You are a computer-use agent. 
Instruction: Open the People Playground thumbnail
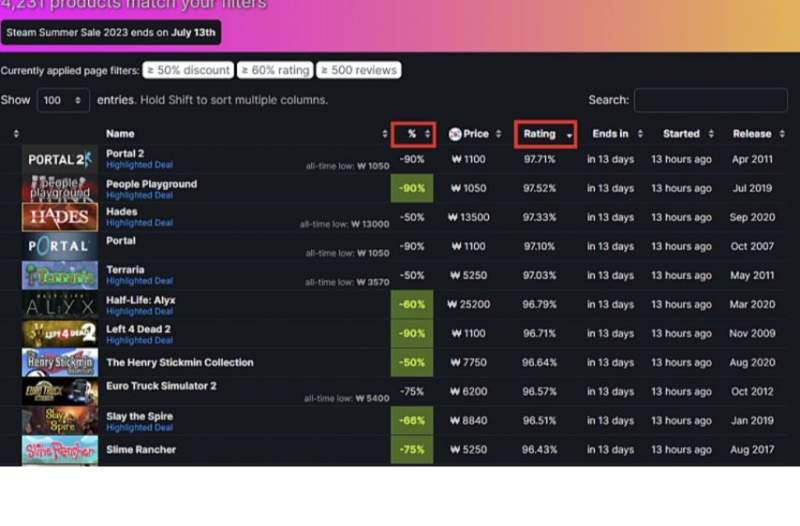[x=60, y=188]
